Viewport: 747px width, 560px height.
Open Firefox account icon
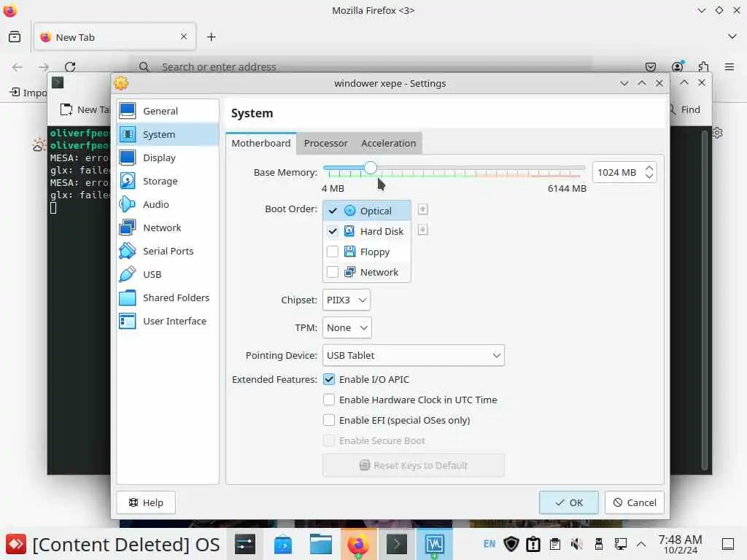[677, 66]
